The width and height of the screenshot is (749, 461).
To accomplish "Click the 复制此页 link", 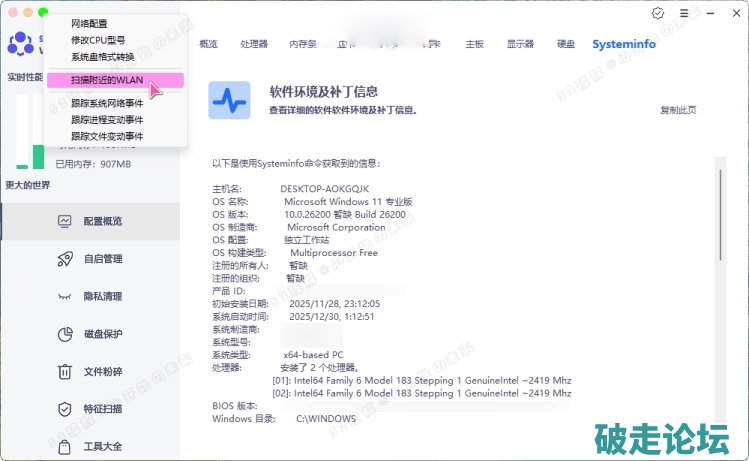I will (678, 110).
